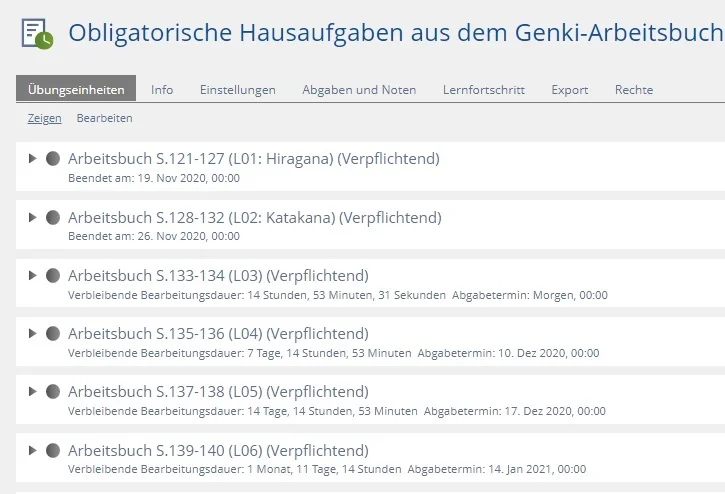
Task: Expand the L06 assignment disclosure triangle
Action: pos(33,450)
